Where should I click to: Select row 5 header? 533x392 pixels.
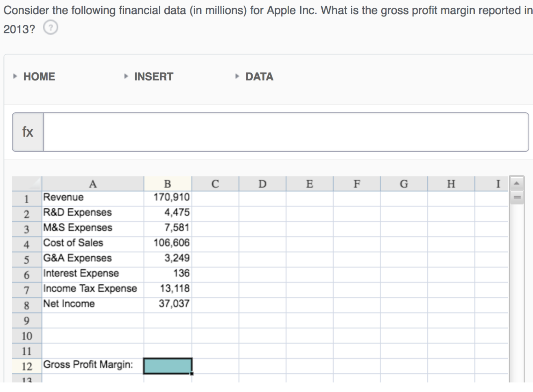point(27,259)
